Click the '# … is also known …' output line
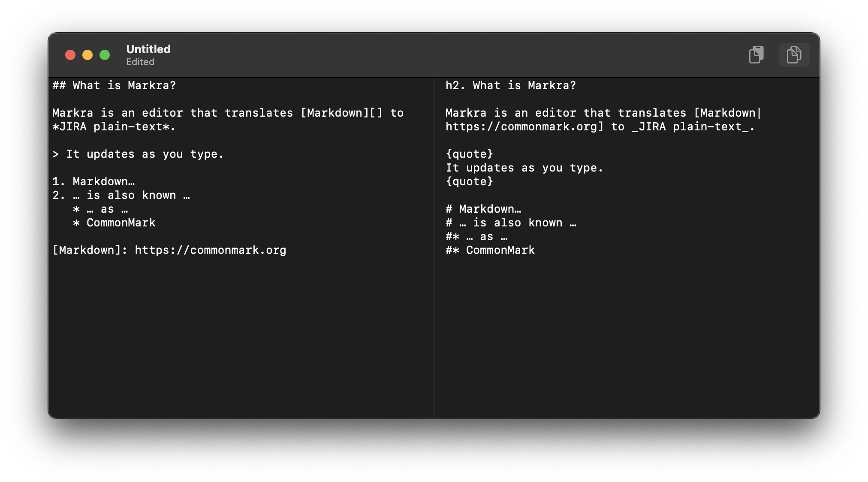Screen dimensions: 868x482 (x=511, y=223)
